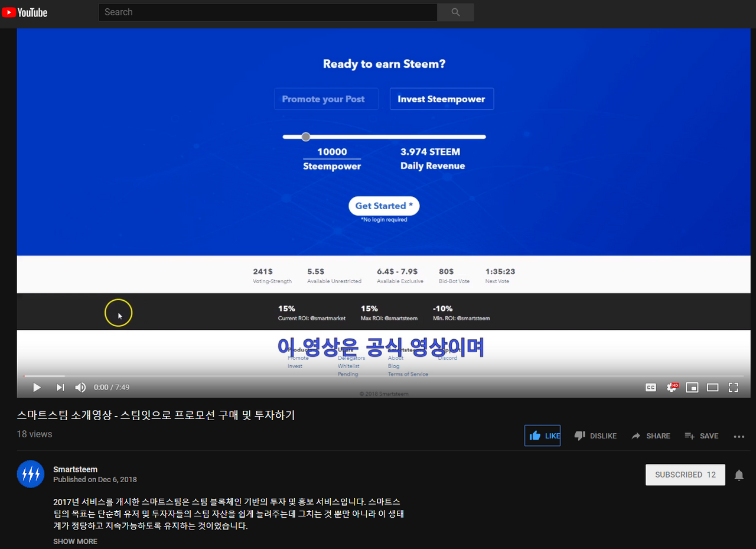The height and width of the screenshot is (549, 756).
Task: Click the Blog footer link in video
Action: point(393,366)
